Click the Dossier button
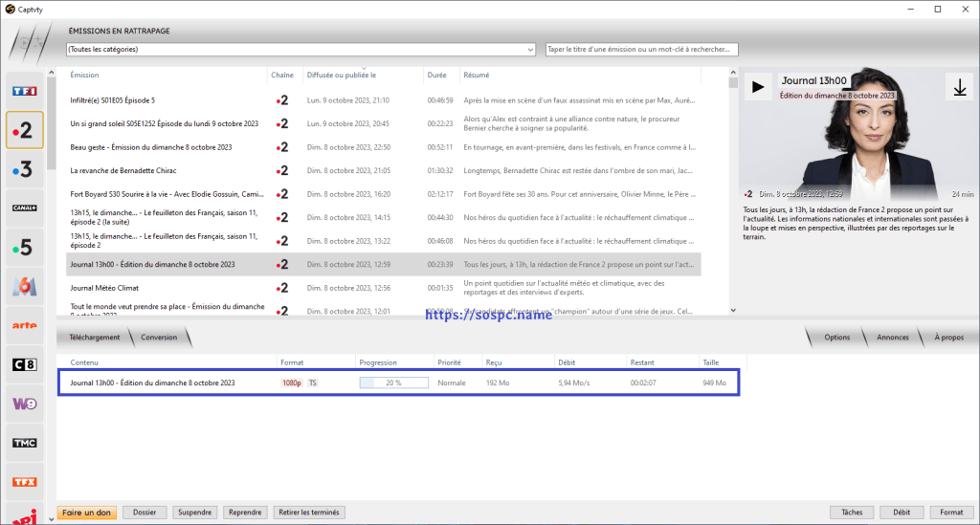The width and height of the screenshot is (980, 525). (145, 513)
